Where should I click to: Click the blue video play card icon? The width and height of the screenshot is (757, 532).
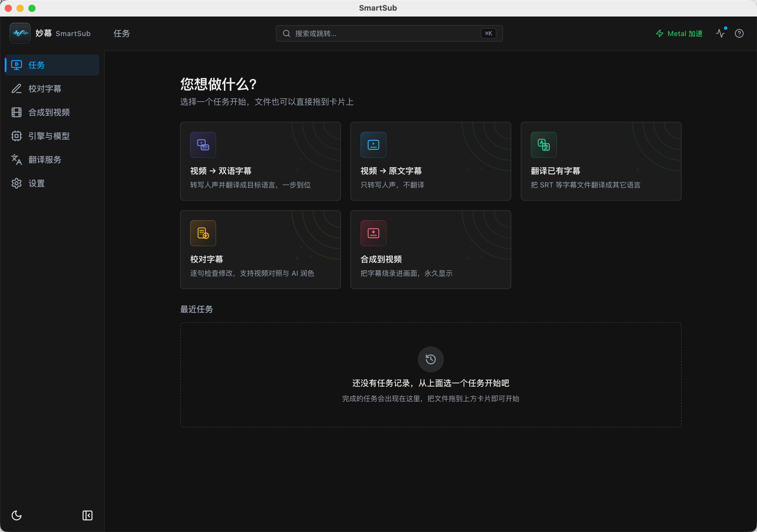(x=373, y=145)
